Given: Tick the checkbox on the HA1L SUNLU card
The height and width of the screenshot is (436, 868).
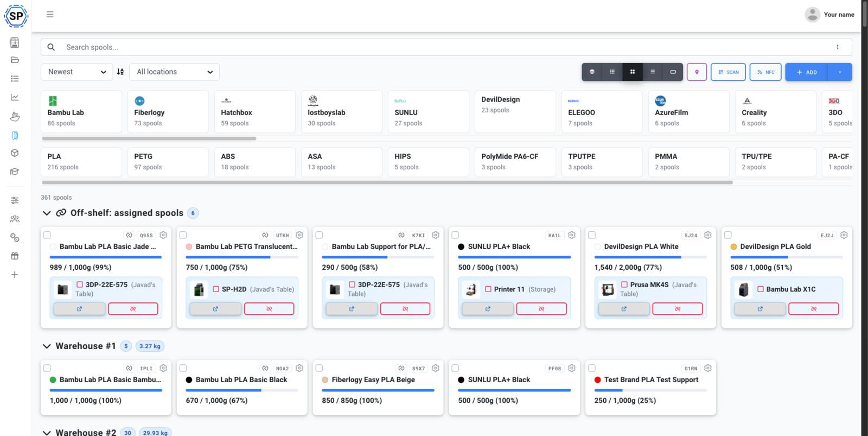Looking at the screenshot, I should coord(456,235).
